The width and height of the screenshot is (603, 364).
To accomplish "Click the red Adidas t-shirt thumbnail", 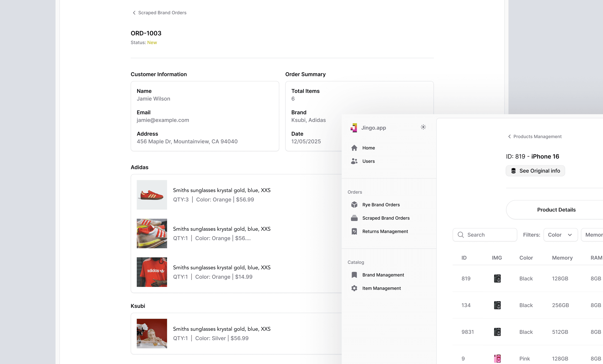I will [x=152, y=272].
